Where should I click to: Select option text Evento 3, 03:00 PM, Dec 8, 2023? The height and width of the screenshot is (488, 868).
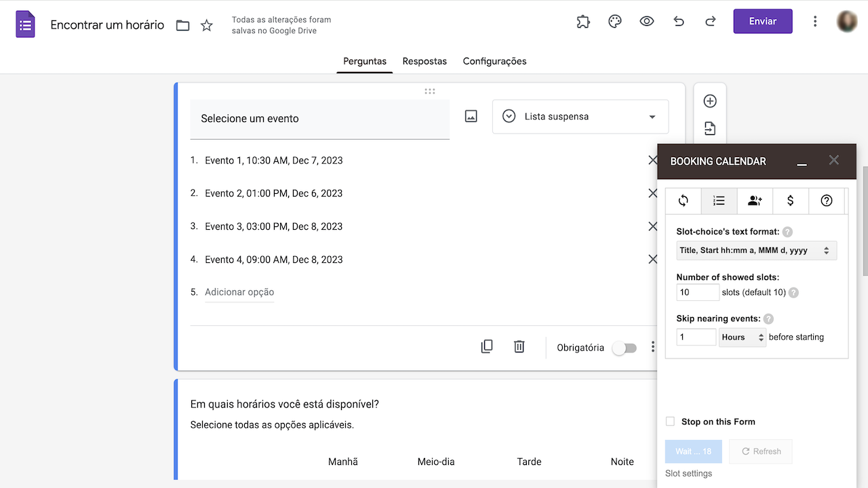click(274, 226)
